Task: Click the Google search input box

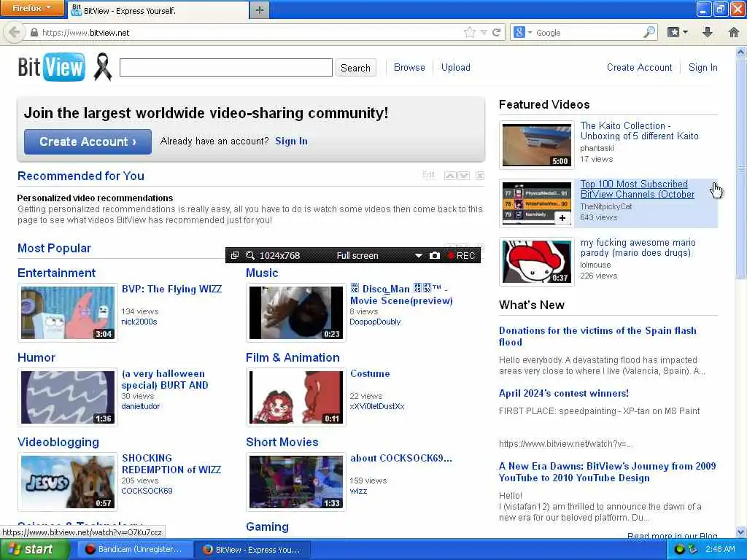Action: click(589, 32)
